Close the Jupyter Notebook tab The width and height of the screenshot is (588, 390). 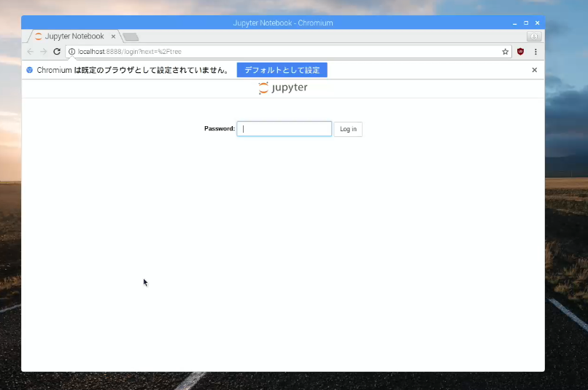point(113,36)
